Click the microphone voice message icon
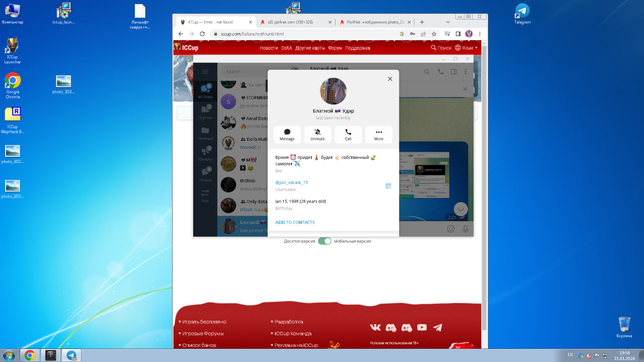This screenshot has width=644, height=362. 465,229
